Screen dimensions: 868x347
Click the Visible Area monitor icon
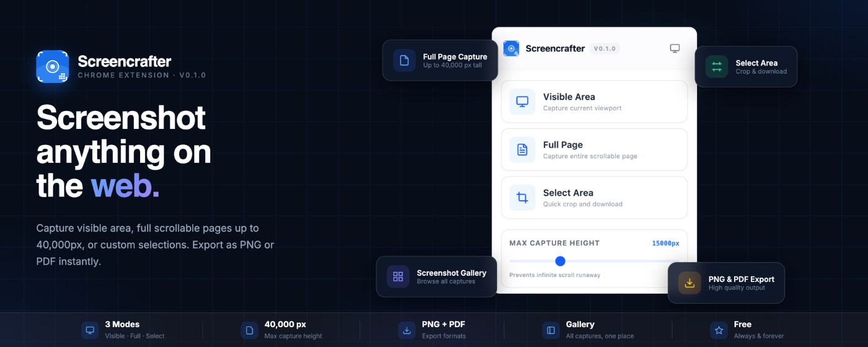click(523, 102)
